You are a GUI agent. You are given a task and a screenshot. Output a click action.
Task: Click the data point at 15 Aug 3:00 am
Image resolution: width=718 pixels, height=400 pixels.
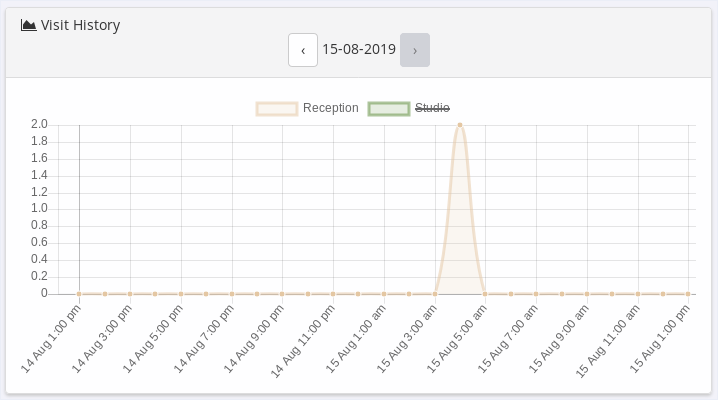click(x=435, y=294)
